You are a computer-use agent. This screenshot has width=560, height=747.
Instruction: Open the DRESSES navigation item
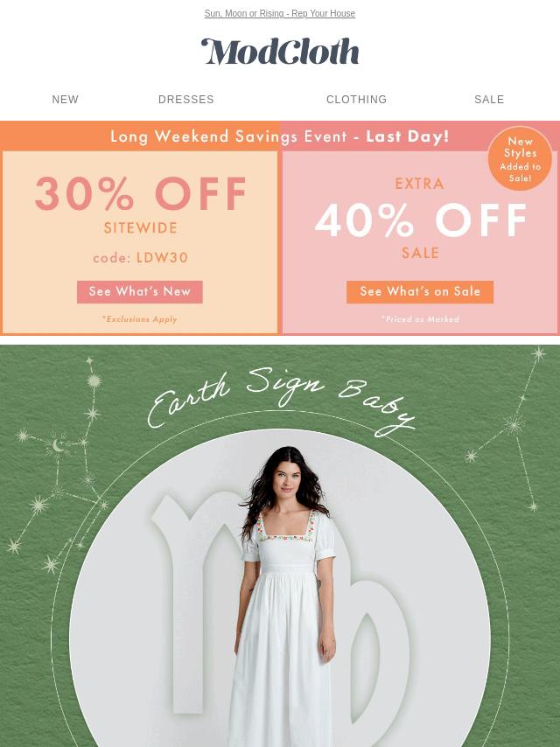[x=185, y=99]
